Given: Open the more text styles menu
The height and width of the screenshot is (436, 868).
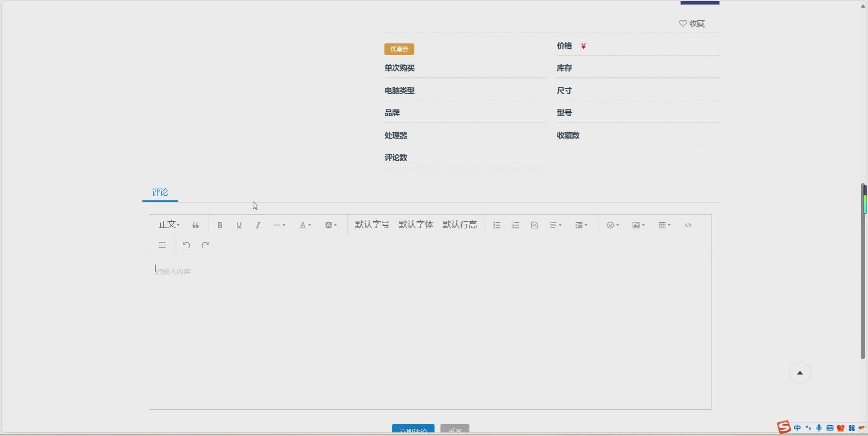Looking at the screenshot, I should pos(279,225).
